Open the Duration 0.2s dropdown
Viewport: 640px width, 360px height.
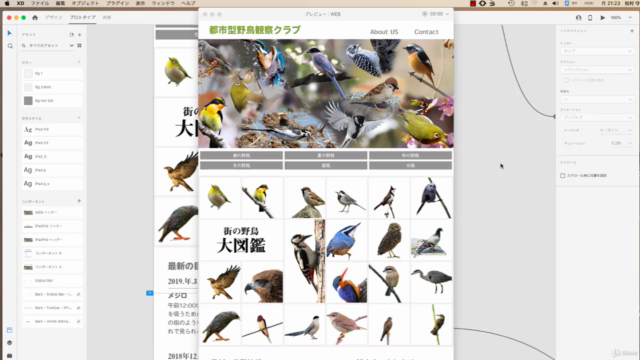622,143
